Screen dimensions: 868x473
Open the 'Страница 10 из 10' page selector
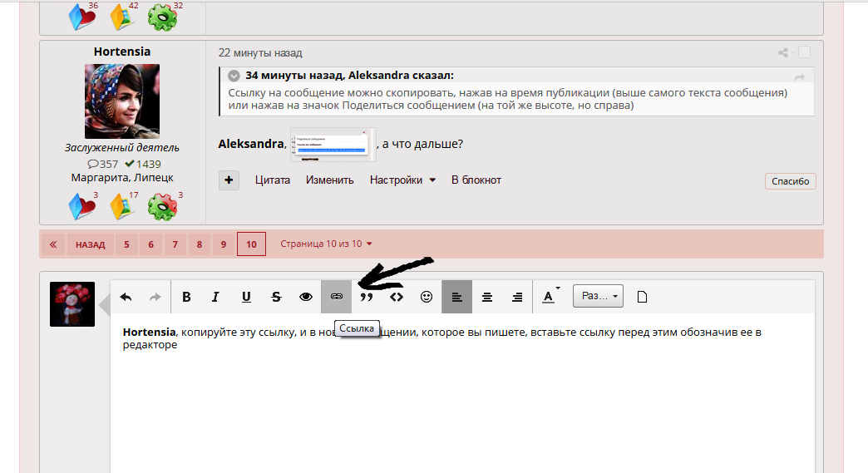[x=326, y=244]
